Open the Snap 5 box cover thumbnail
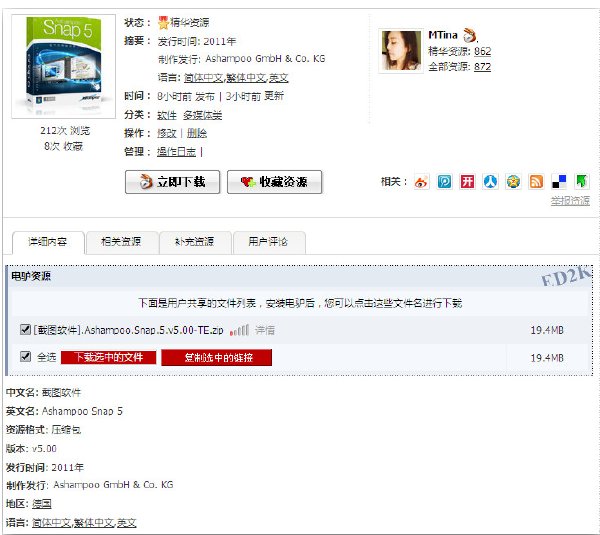This screenshot has height=535, width=600. pos(64,66)
